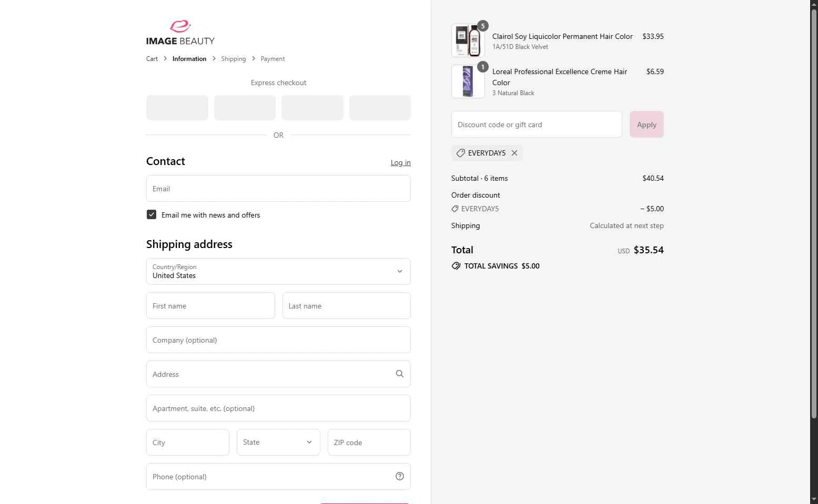Click the tag icon beside TOTAL SAVINGS
Image resolution: width=818 pixels, height=504 pixels.
click(x=456, y=266)
